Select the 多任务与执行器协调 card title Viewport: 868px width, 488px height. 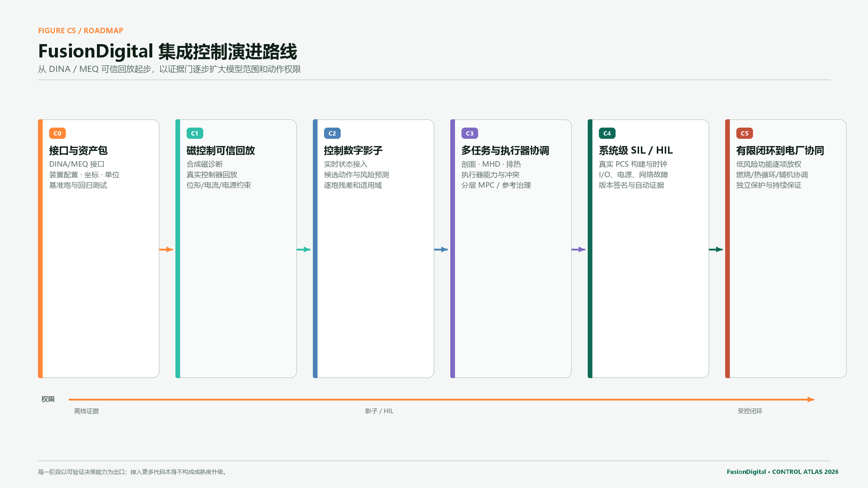pos(505,150)
